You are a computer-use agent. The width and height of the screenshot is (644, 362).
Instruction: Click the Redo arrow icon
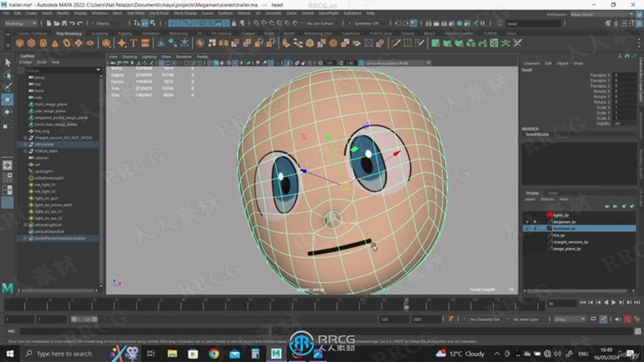click(80, 23)
